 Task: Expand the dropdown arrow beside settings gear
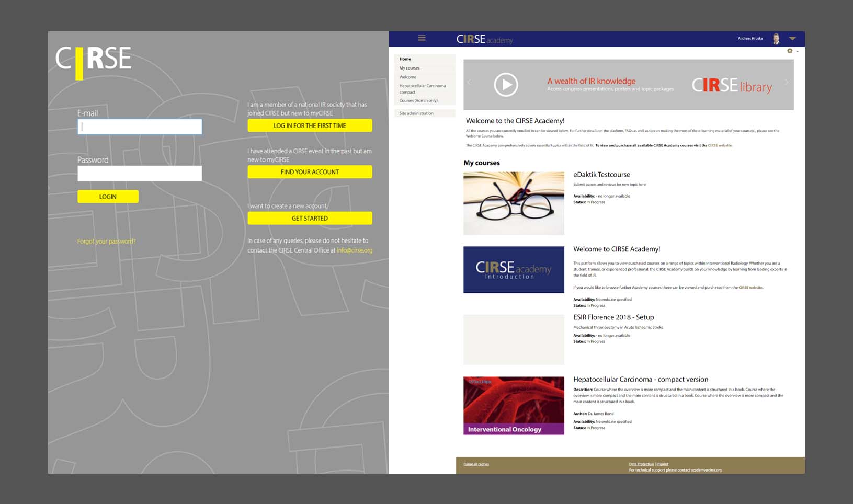(797, 51)
